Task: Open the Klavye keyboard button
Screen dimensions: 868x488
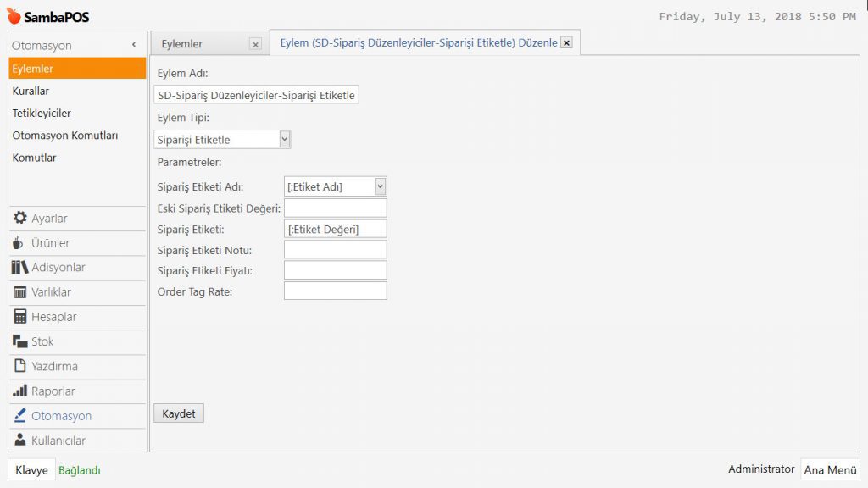Action: (31, 470)
